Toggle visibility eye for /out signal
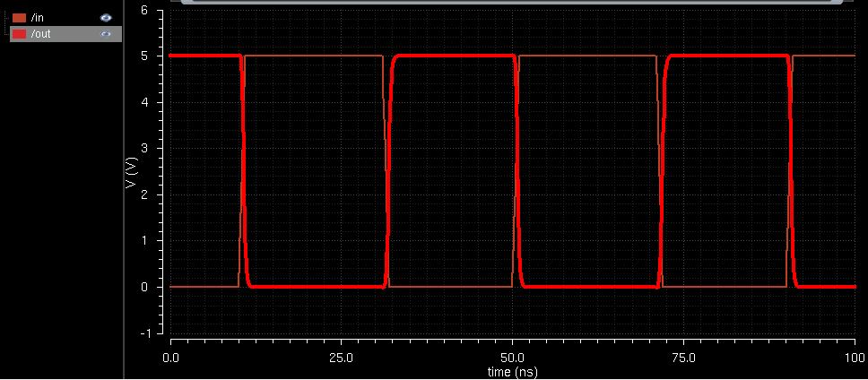The height and width of the screenshot is (380, 868). pyautogui.click(x=106, y=34)
